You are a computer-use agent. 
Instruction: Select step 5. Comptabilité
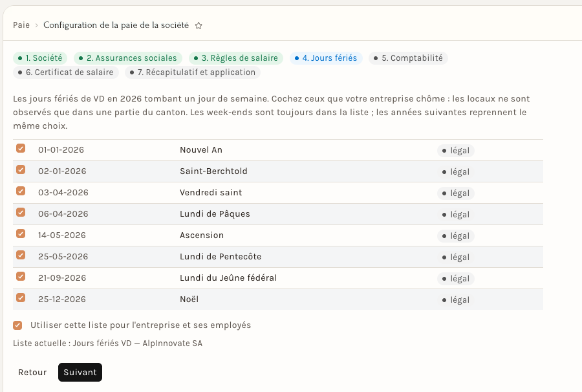[x=408, y=58]
